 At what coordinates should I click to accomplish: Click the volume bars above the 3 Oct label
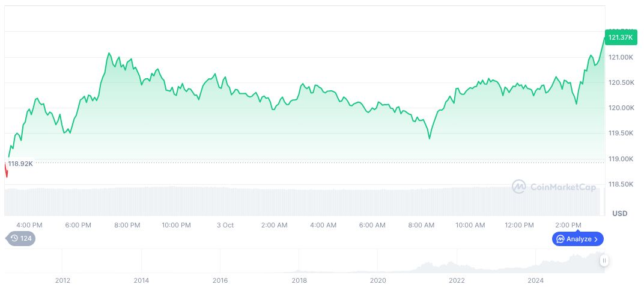pyautogui.click(x=225, y=202)
